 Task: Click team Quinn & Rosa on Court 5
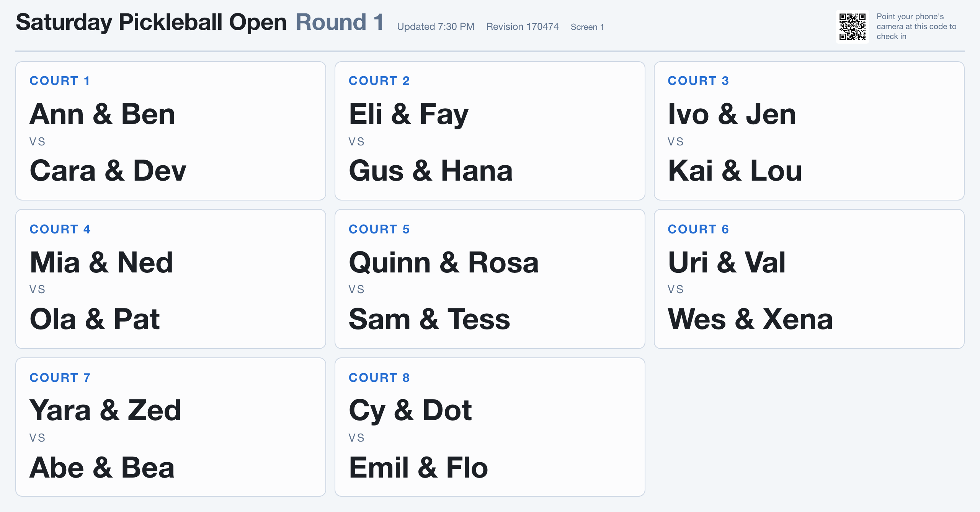tap(444, 263)
